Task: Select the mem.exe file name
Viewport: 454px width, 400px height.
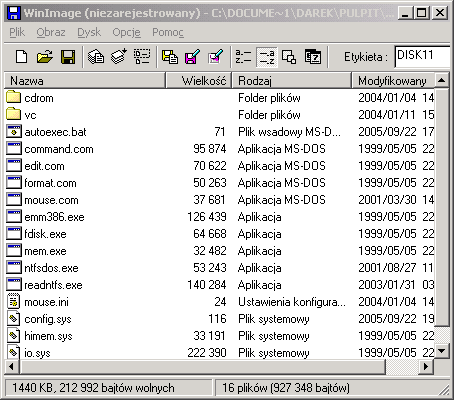Action: click(45, 251)
